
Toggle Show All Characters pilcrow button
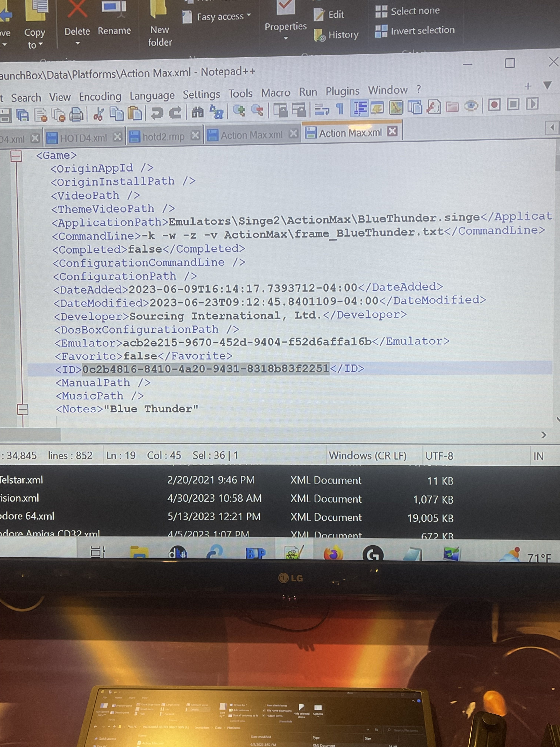pos(340,109)
